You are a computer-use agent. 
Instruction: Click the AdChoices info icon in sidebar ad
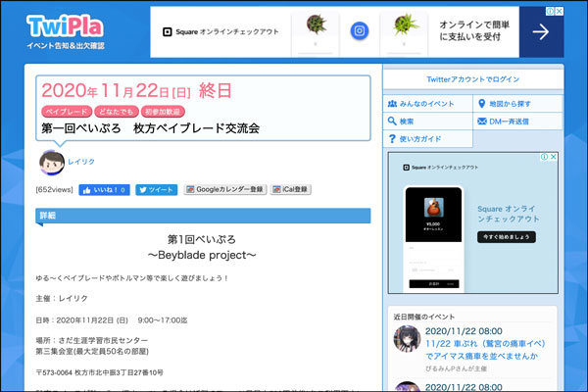click(544, 157)
